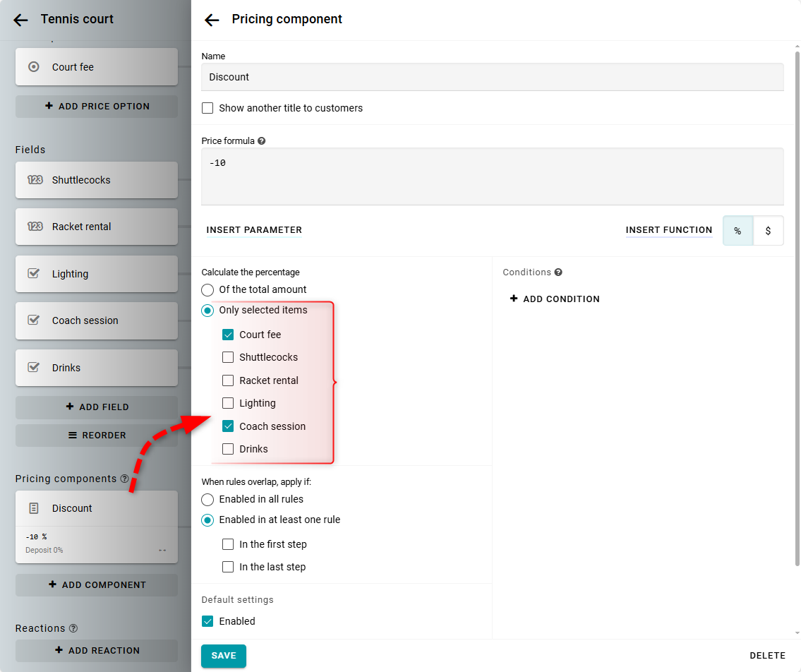
Task: Click the Reactions help icon in sidebar
Action: tap(73, 628)
